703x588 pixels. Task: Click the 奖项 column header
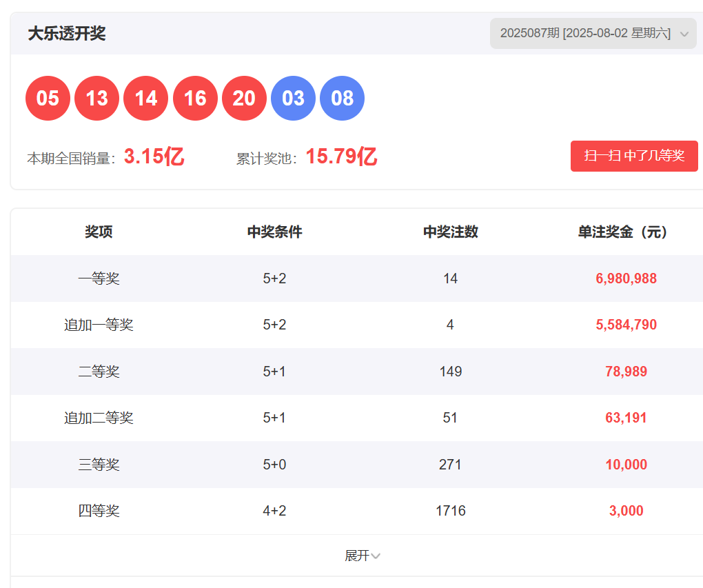(99, 232)
